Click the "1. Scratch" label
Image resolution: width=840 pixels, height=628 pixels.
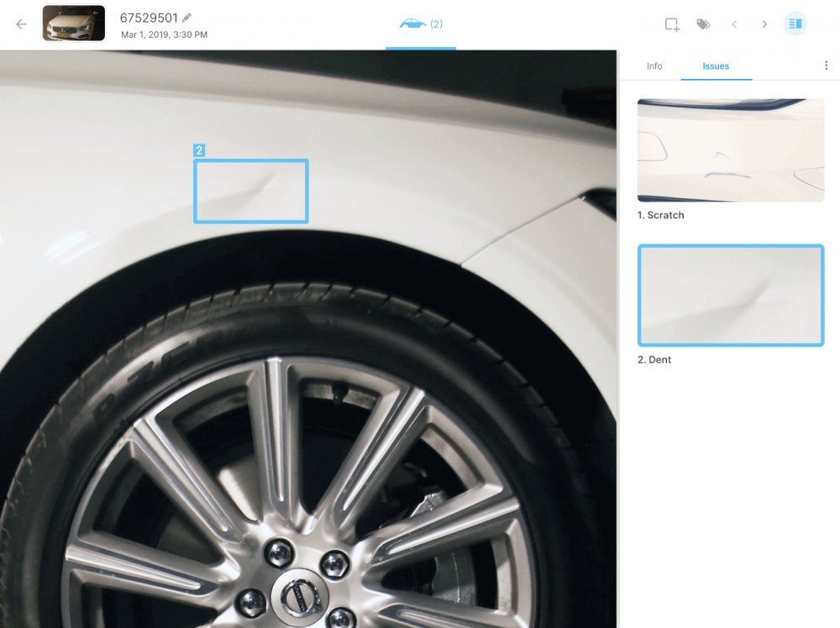(x=660, y=215)
